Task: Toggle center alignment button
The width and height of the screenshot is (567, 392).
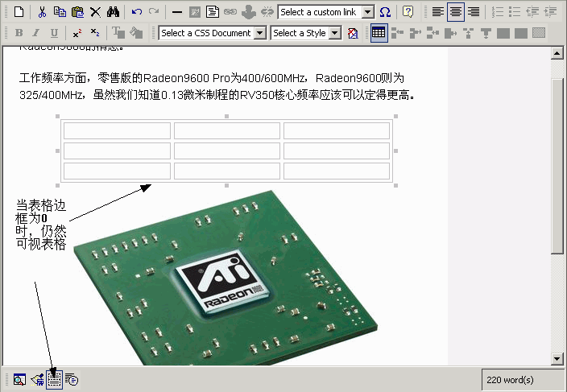Action: (x=456, y=12)
